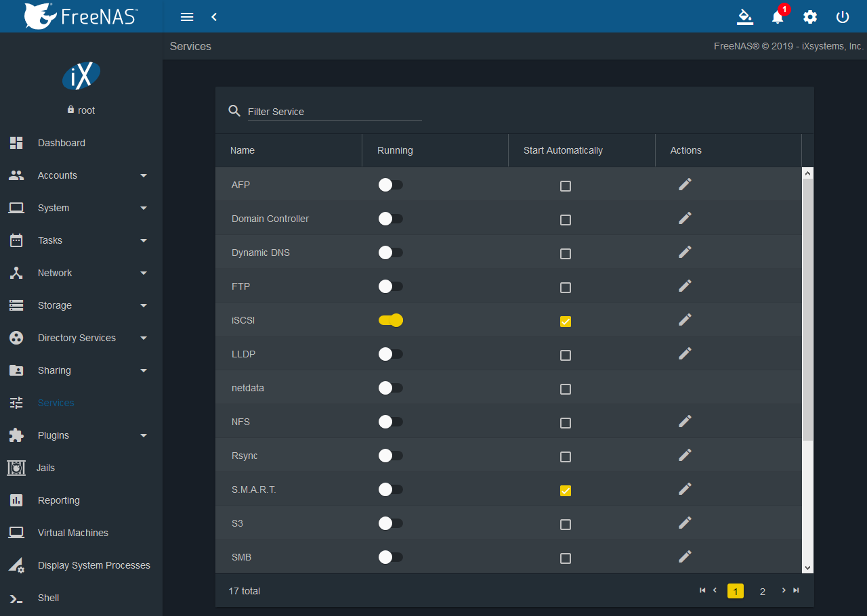867x616 pixels.
Task: Go to next page of services
Action: coord(784,590)
